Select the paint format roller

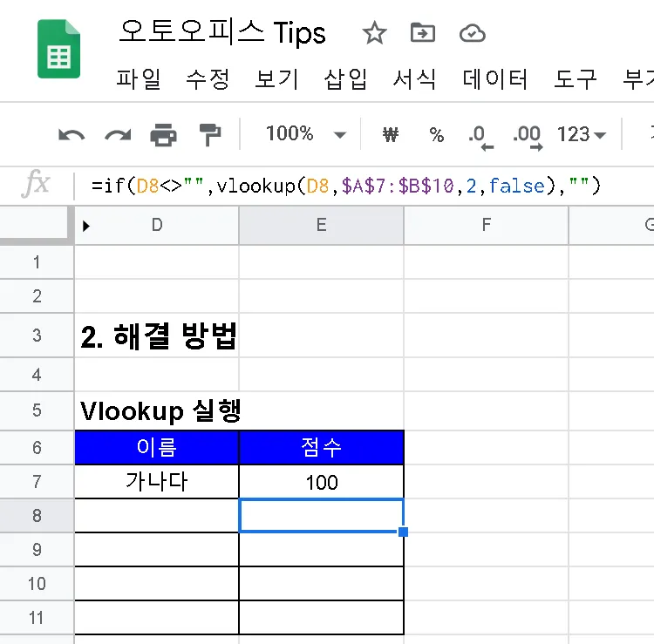pos(210,134)
